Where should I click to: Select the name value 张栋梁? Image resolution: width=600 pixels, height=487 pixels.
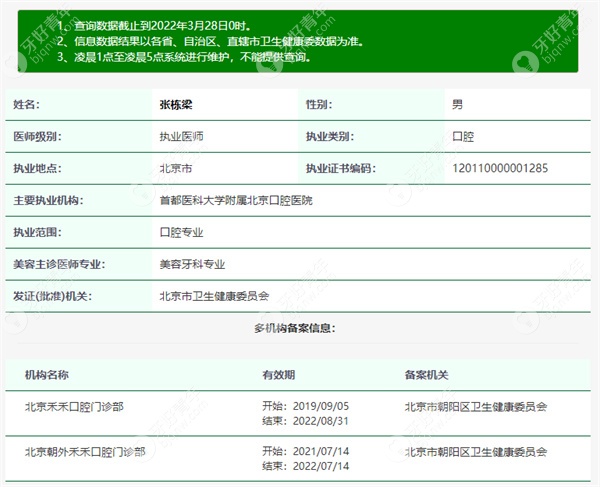(176, 104)
